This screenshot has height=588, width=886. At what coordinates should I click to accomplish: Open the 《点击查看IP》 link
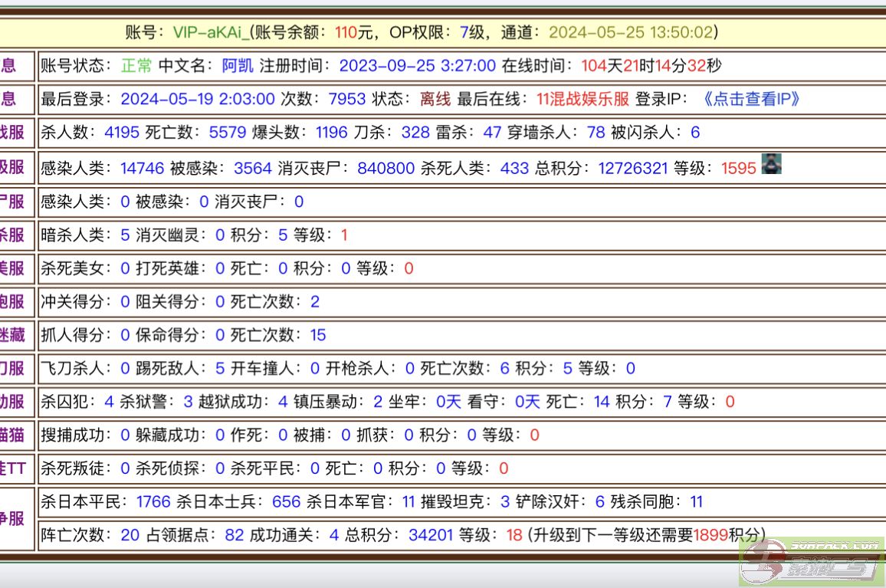tap(751, 99)
